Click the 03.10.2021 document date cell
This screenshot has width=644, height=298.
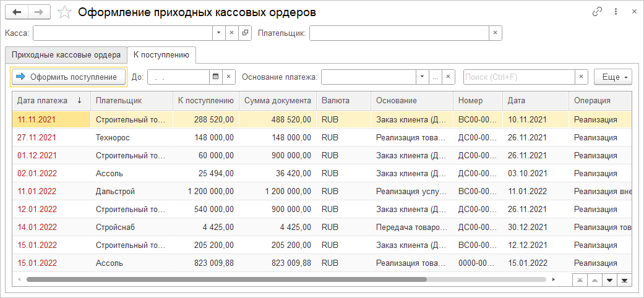click(536, 173)
